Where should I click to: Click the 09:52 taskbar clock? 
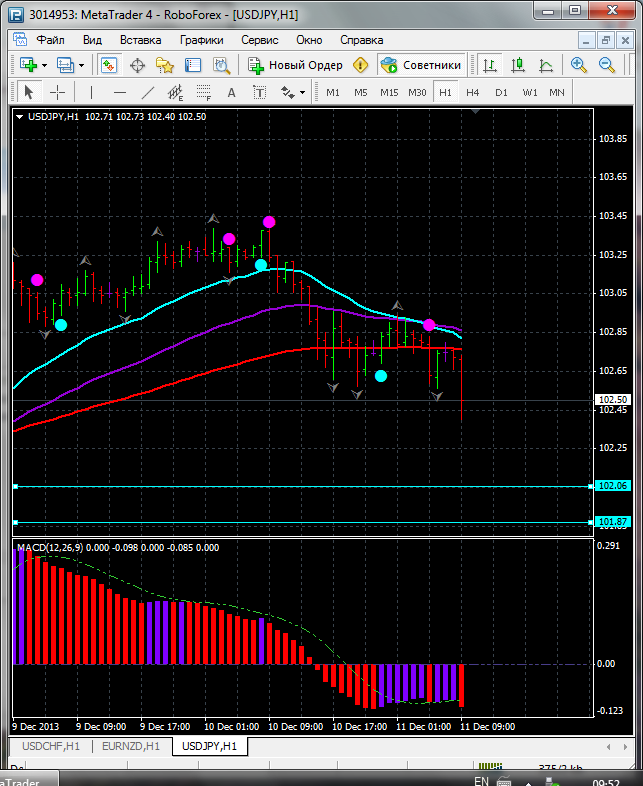(606, 782)
